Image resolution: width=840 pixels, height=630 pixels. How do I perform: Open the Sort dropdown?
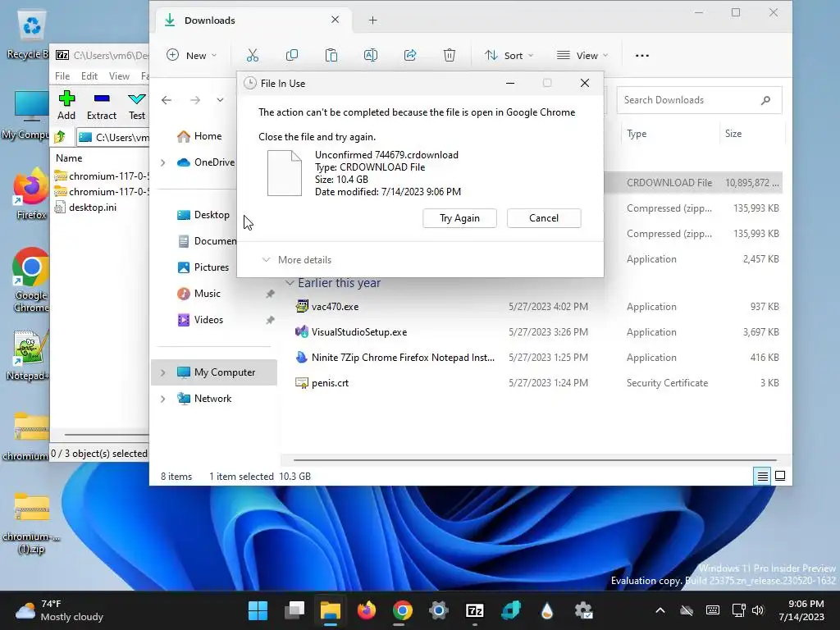(509, 55)
